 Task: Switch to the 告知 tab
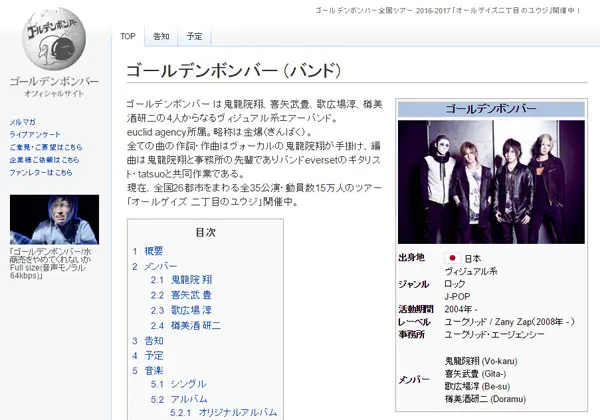[x=161, y=36]
